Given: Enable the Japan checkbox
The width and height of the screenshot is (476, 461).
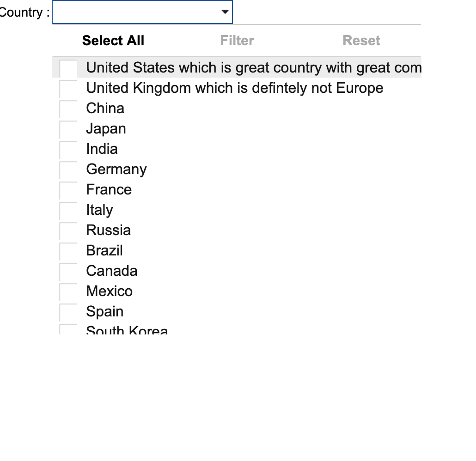Looking at the screenshot, I should [68, 129].
